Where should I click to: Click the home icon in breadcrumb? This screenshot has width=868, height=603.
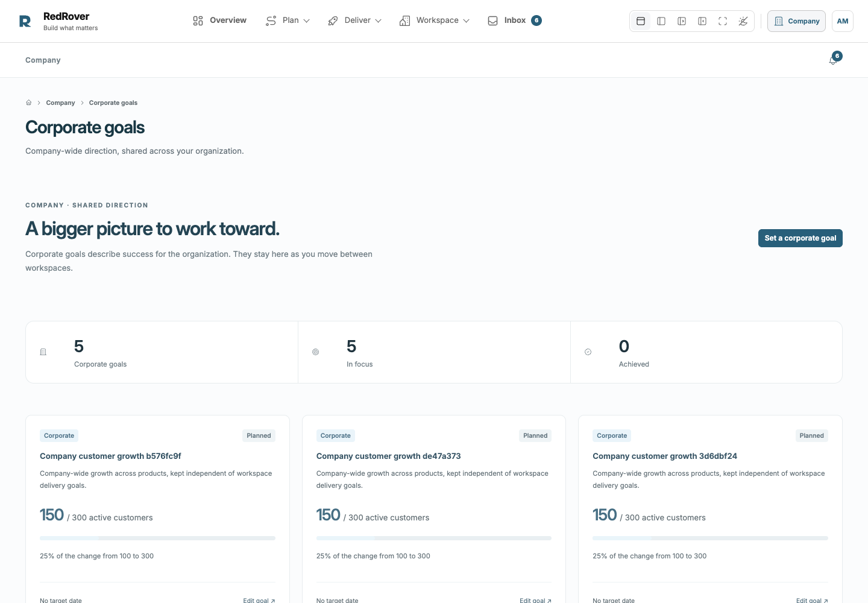(x=28, y=103)
